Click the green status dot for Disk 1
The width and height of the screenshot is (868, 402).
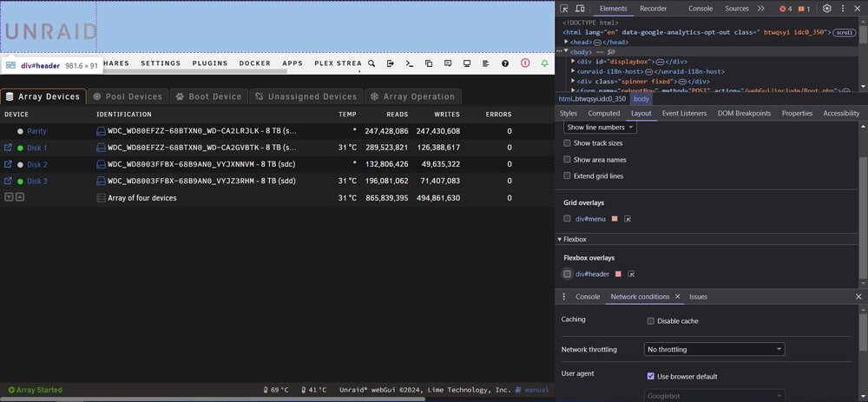pos(21,148)
